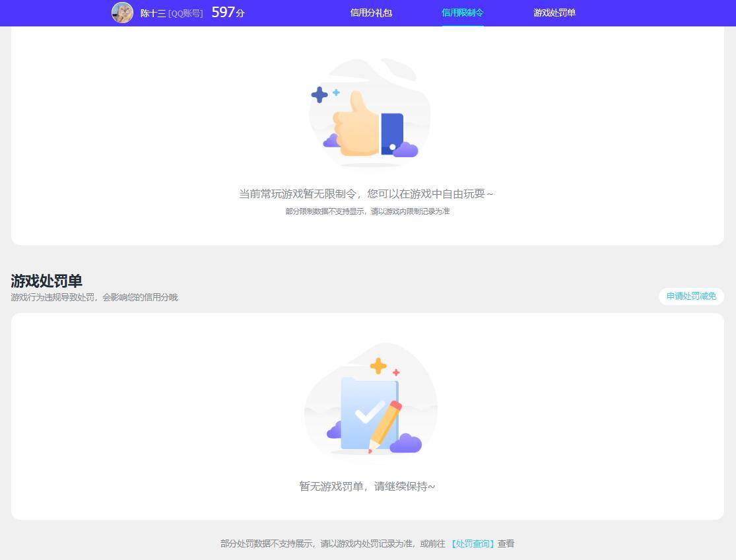Click the 597分 credit score display
This screenshot has height=560, width=736.
(x=226, y=12)
